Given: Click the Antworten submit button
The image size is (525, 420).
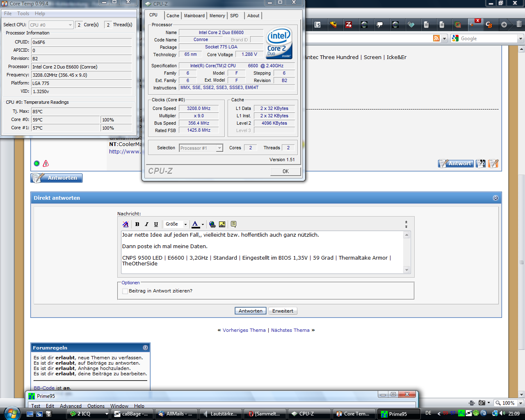Looking at the screenshot, I should [x=250, y=311].
